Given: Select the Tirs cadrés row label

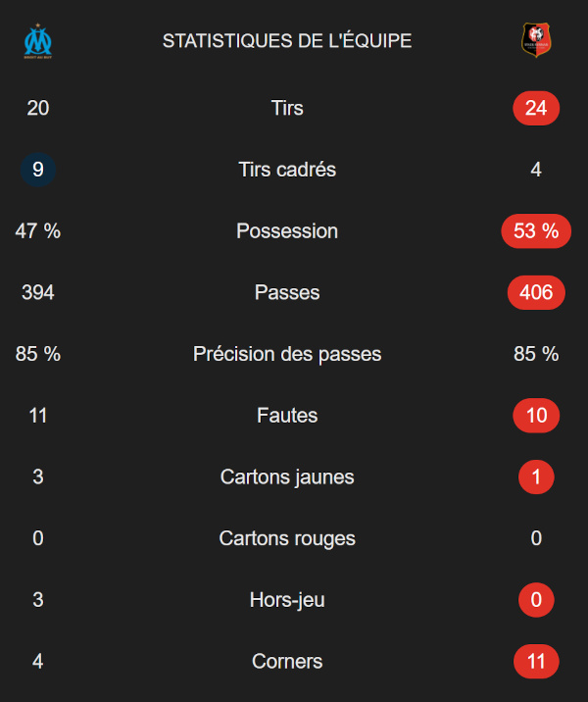Looking at the screenshot, I should tap(287, 170).
